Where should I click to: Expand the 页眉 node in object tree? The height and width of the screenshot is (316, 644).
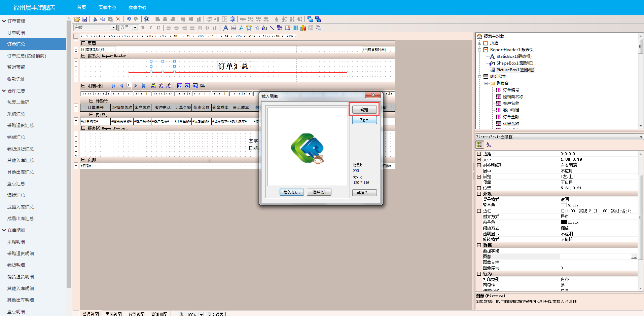click(479, 43)
